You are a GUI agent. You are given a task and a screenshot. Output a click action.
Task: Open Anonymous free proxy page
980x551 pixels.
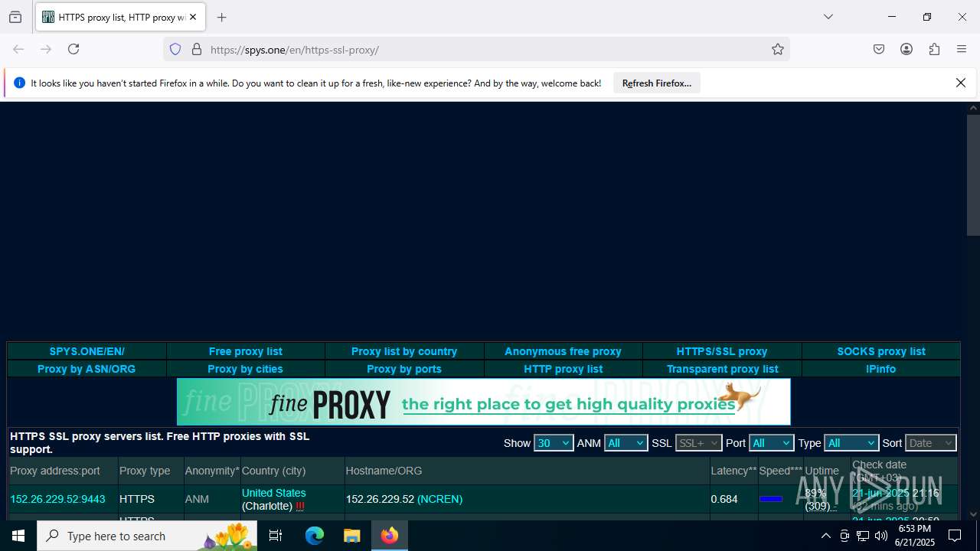click(x=563, y=351)
